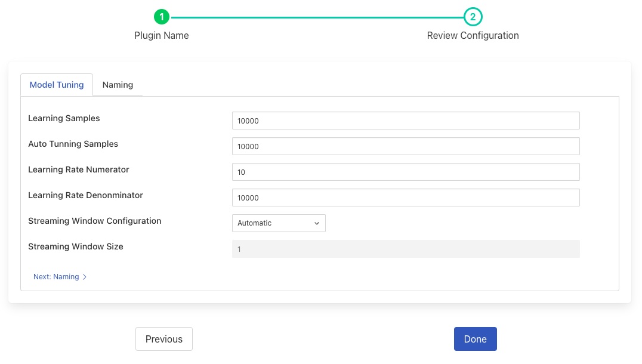Switch to the Naming tab
Screen dimensions: 642x364
[118, 85]
